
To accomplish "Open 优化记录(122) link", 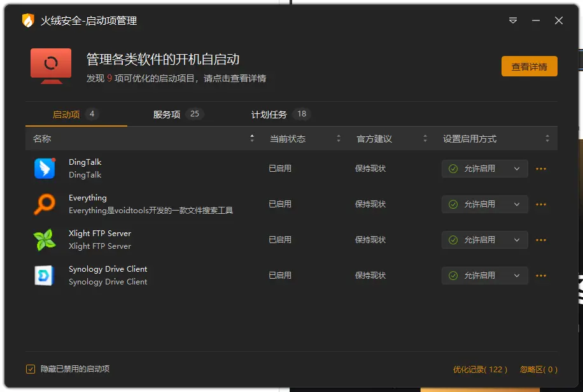I will (x=480, y=369).
